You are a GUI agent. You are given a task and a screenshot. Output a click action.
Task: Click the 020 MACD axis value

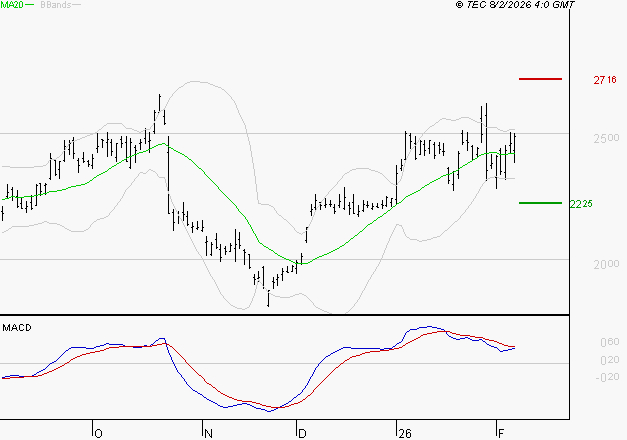[610, 360]
